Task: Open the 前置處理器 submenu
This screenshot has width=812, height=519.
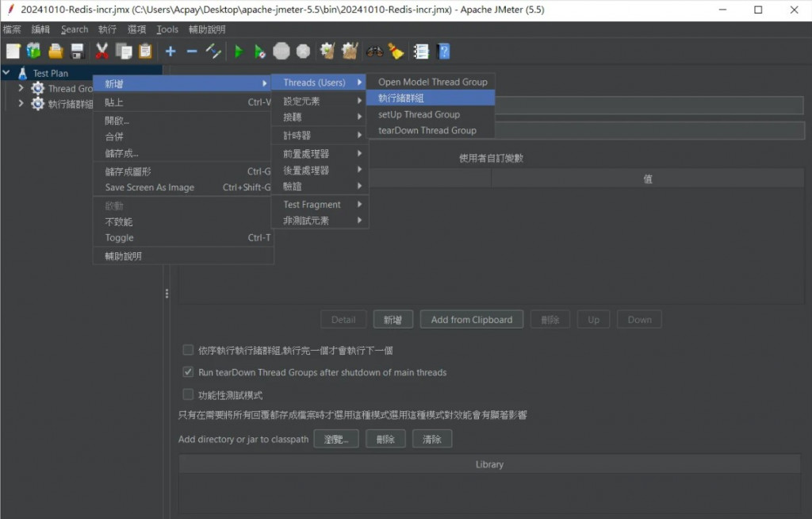Action: [320, 153]
